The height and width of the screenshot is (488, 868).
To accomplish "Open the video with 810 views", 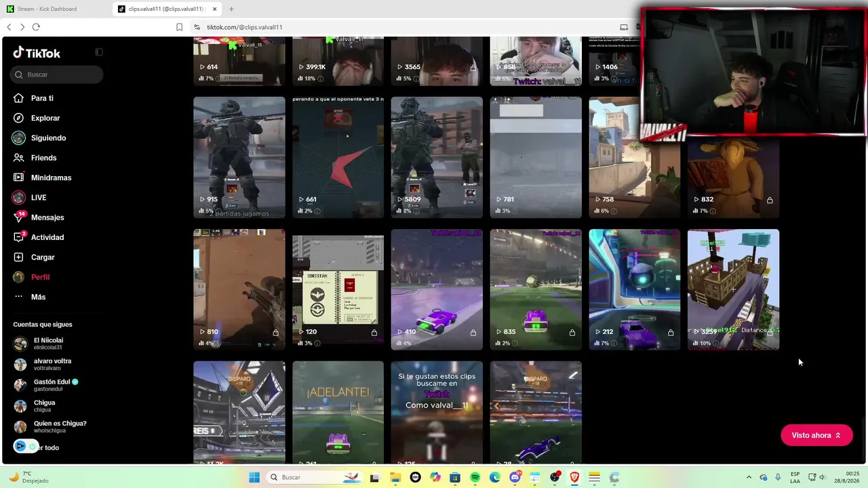I will point(239,289).
